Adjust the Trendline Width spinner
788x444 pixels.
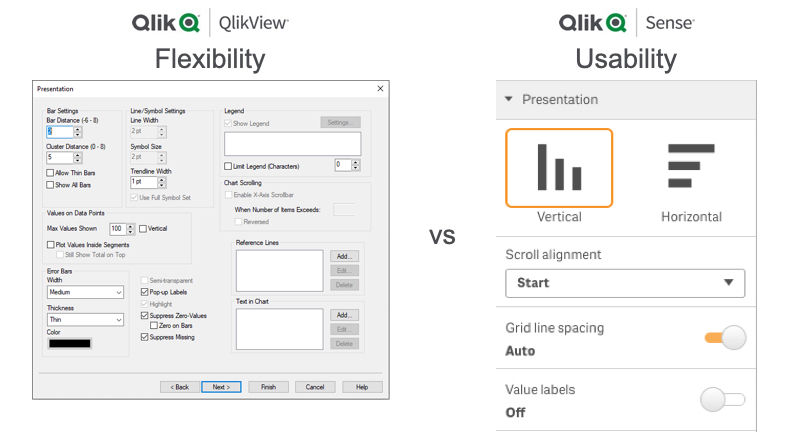(162, 182)
